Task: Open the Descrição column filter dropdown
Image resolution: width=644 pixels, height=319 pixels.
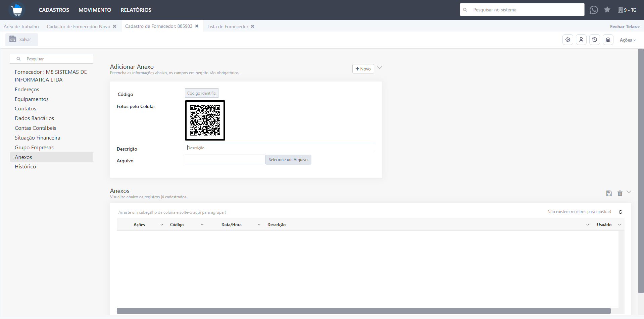Action: (587, 225)
